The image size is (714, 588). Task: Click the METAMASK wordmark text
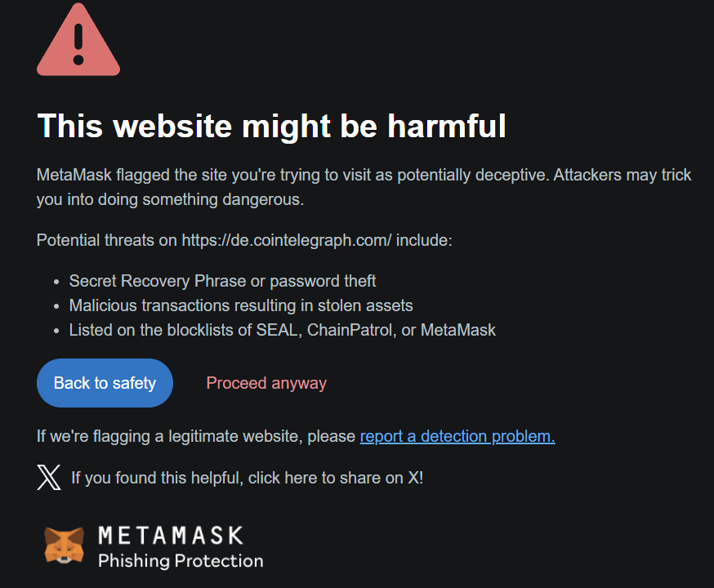pyautogui.click(x=171, y=535)
